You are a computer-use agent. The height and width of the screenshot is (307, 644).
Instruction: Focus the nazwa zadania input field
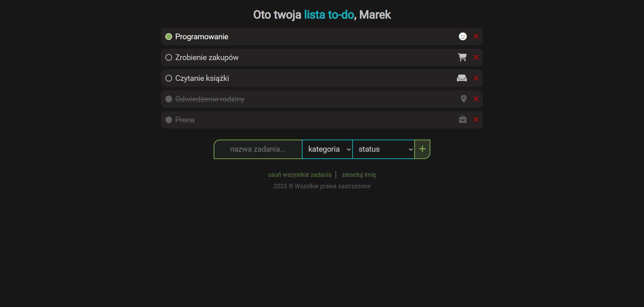258,149
